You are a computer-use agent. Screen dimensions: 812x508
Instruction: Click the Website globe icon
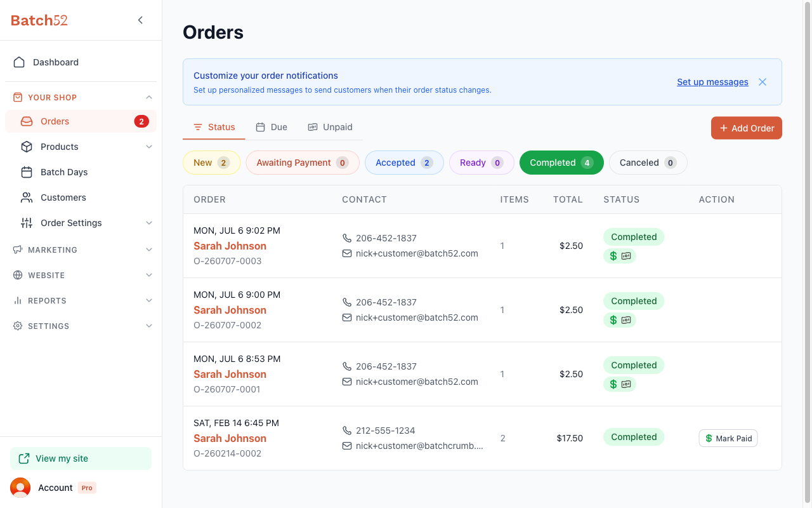(18, 275)
